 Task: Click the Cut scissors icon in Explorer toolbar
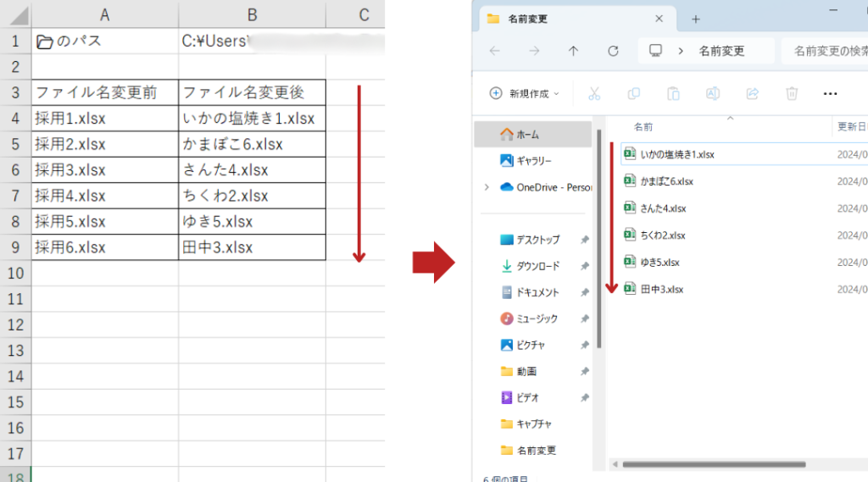click(594, 93)
